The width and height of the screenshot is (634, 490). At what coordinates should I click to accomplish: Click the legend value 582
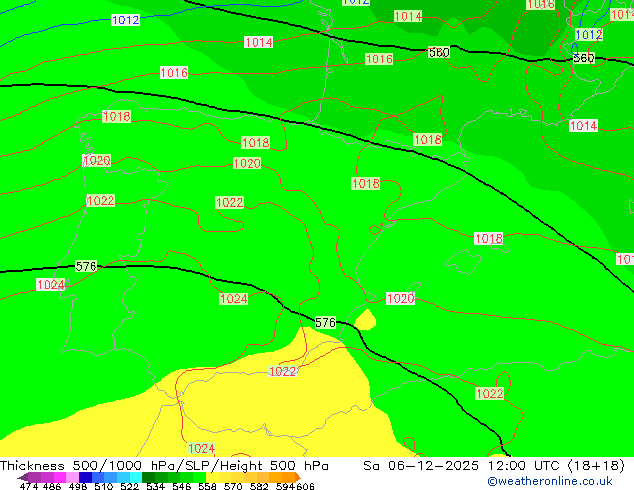[x=259, y=486]
